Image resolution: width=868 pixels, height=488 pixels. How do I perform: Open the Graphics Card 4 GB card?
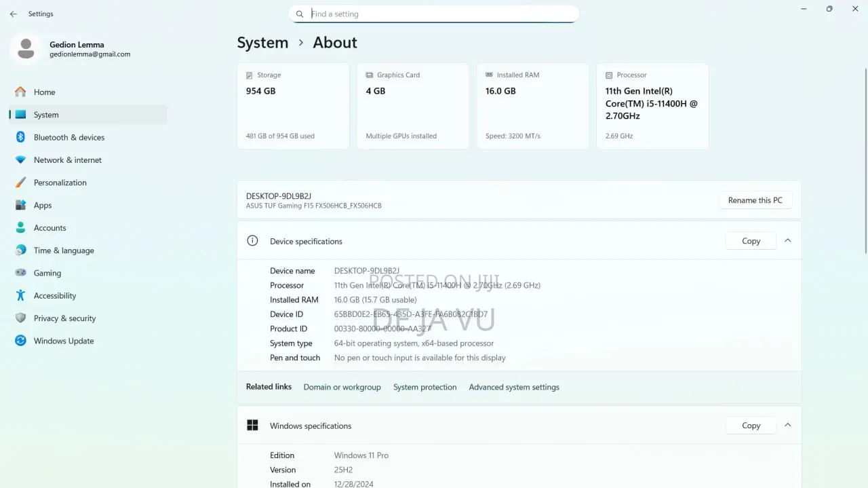413,106
